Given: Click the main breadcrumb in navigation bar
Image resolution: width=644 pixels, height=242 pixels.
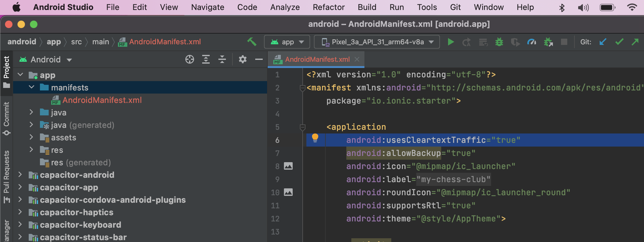Looking at the screenshot, I should (x=100, y=42).
